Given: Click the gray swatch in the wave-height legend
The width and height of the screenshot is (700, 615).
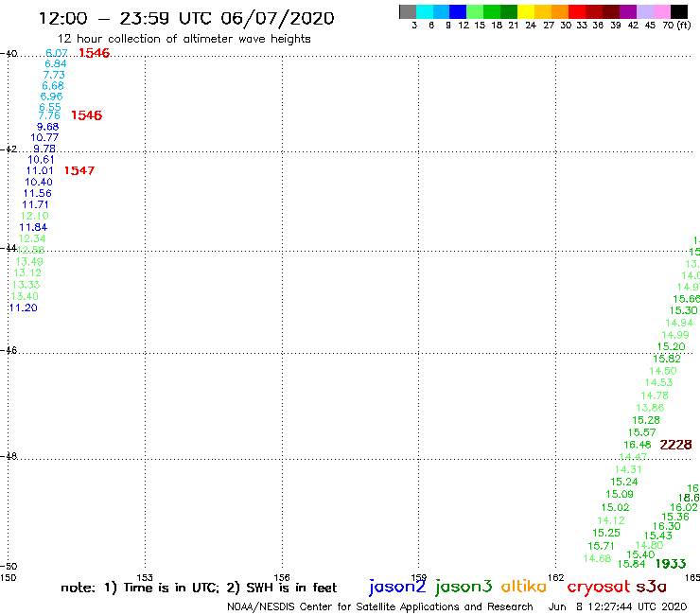Looking at the screenshot, I should [408, 11].
